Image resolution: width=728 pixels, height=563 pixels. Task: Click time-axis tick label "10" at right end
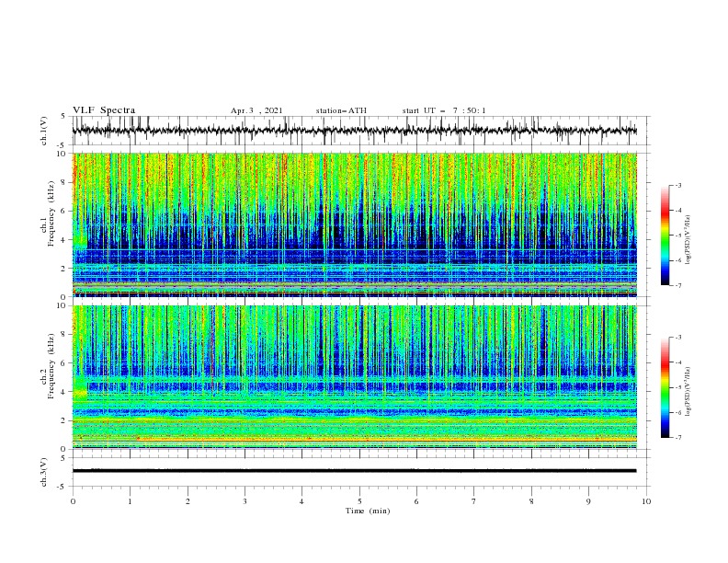[x=646, y=501]
